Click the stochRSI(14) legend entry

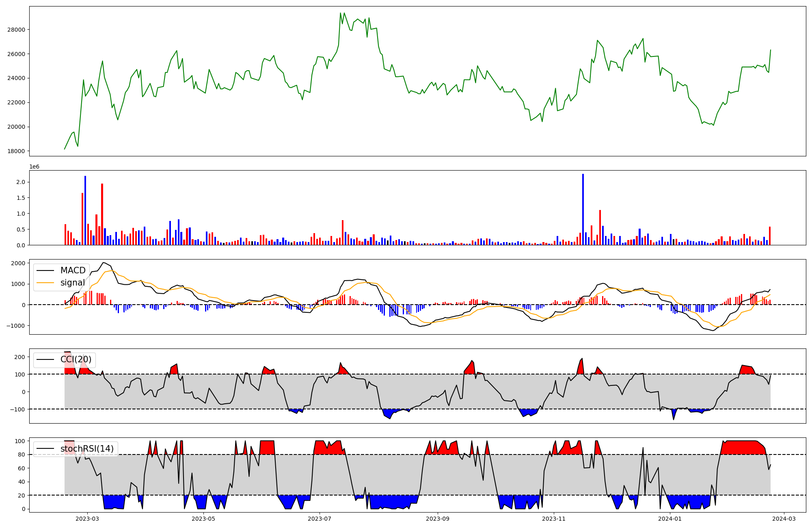coord(87,449)
